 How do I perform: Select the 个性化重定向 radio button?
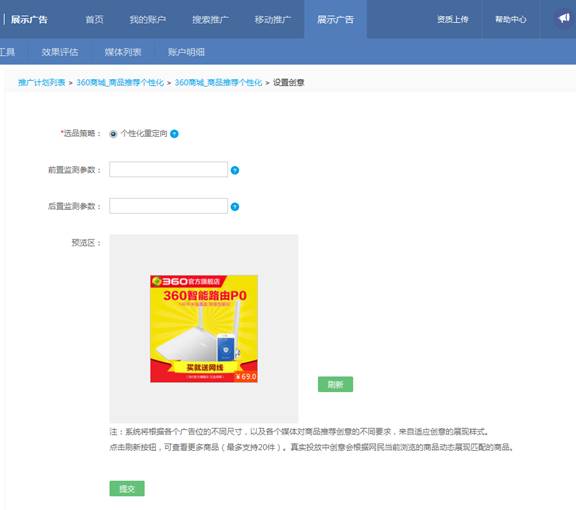pos(113,134)
